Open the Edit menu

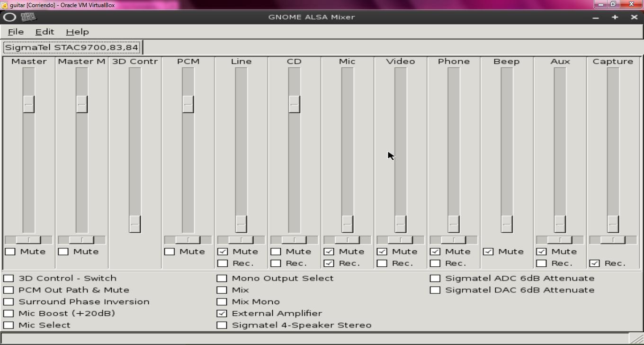click(45, 32)
